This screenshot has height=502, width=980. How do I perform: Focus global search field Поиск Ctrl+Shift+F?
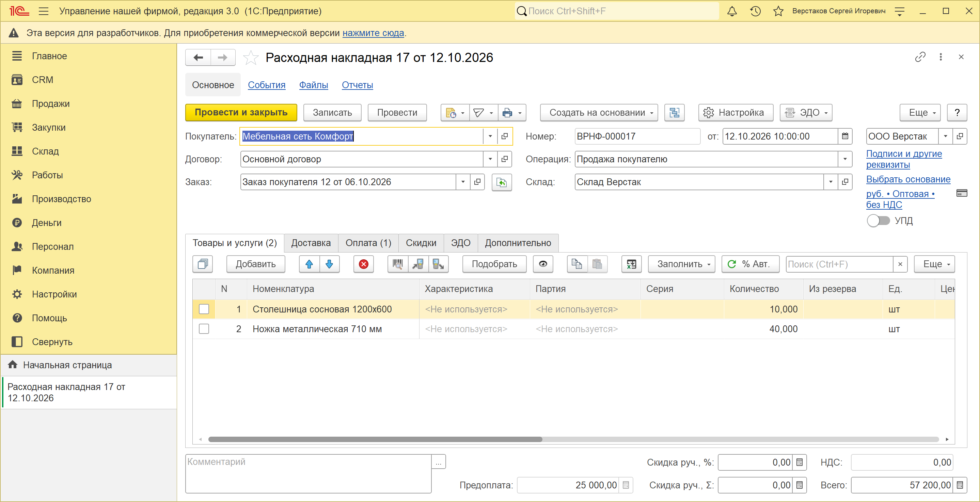click(617, 11)
